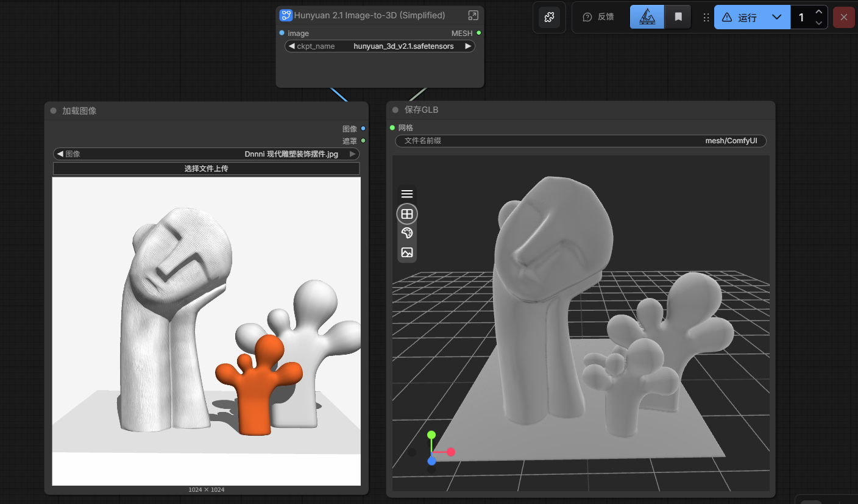Click the bookmark icon in the toolbar
Image resolution: width=858 pixels, height=504 pixels.
(x=678, y=17)
